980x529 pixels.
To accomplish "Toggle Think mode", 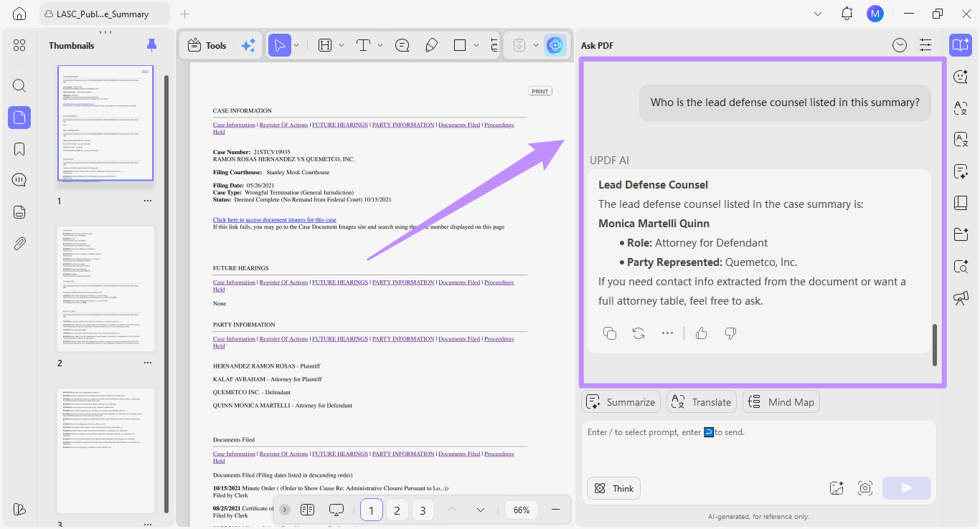I will pyautogui.click(x=613, y=488).
